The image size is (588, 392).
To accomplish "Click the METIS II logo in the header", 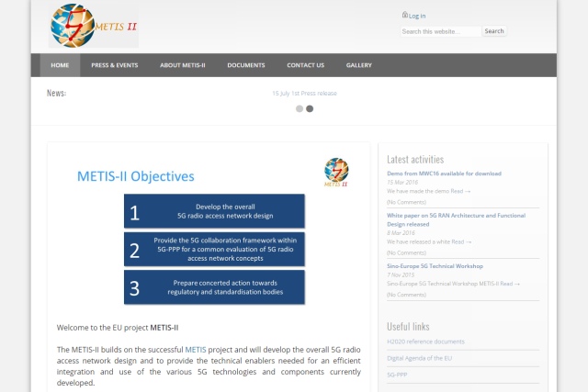I will [94, 25].
